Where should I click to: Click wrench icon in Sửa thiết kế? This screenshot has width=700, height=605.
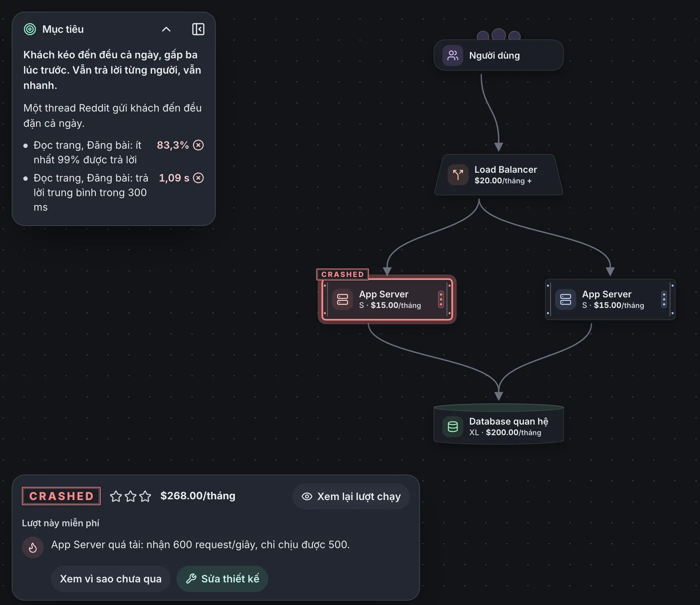pos(191,578)
